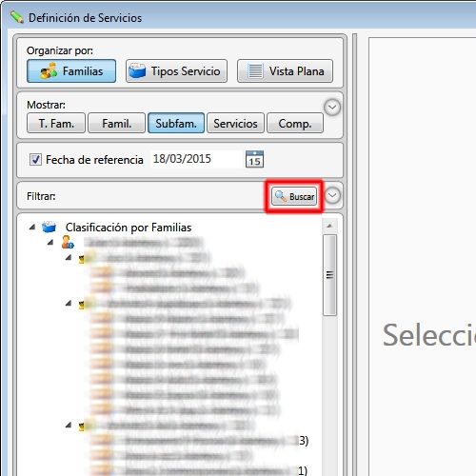
Task: Click the pencil icon in title bar
Action: pos(17,17)
